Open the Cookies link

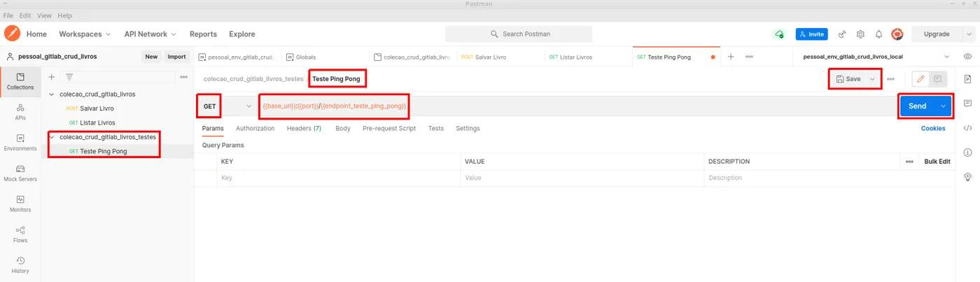(x=933, y=129)
